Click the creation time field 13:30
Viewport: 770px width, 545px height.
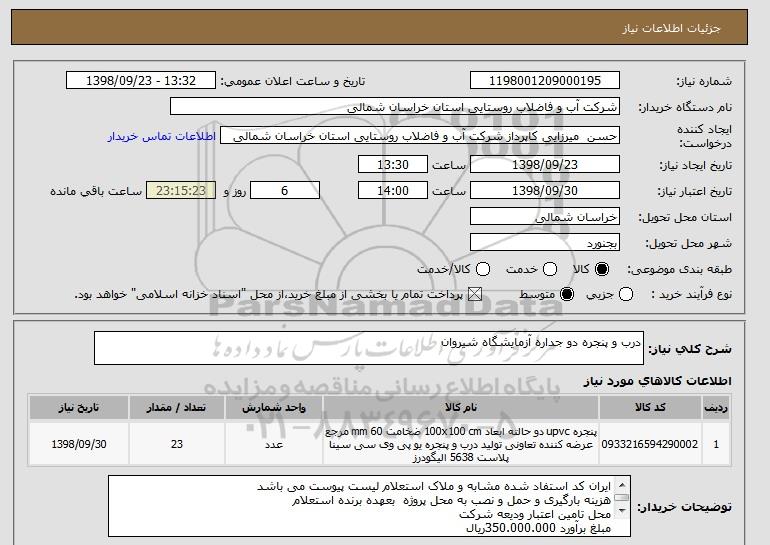[393, 164]
